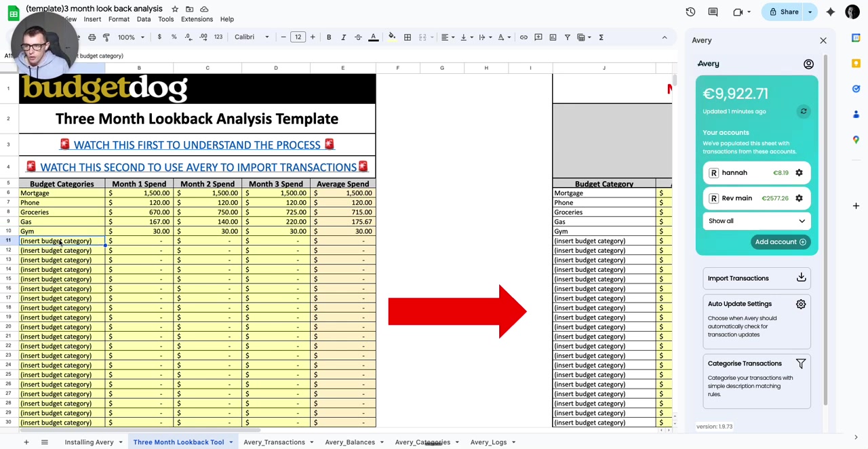This screenshot has width=868, height=449.
Task: Open the horizontal alignment dropdown
Action: [x=446, y=37]
